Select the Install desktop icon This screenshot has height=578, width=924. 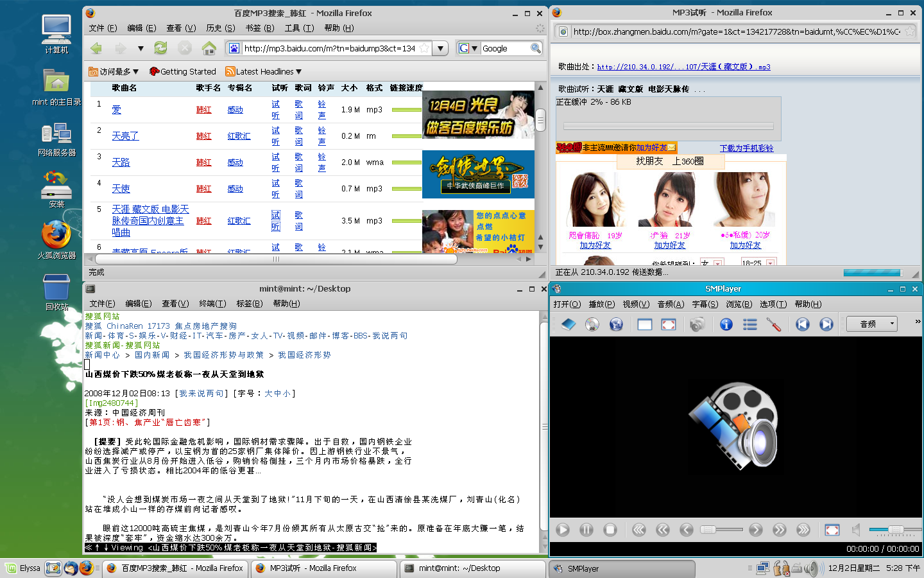(x=56, y=189)
